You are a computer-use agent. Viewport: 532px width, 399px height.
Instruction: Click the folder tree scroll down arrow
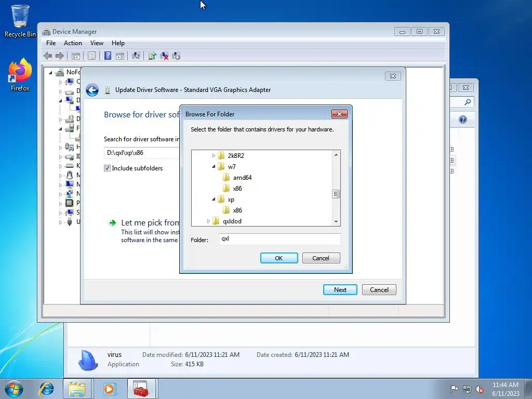[336, 221]
